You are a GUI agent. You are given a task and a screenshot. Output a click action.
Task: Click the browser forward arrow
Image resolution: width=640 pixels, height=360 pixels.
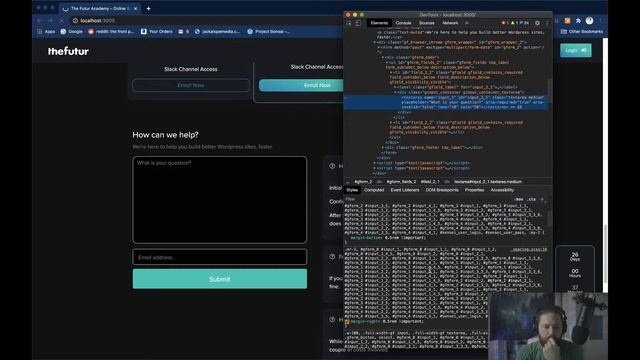click(x=51, y=20)
